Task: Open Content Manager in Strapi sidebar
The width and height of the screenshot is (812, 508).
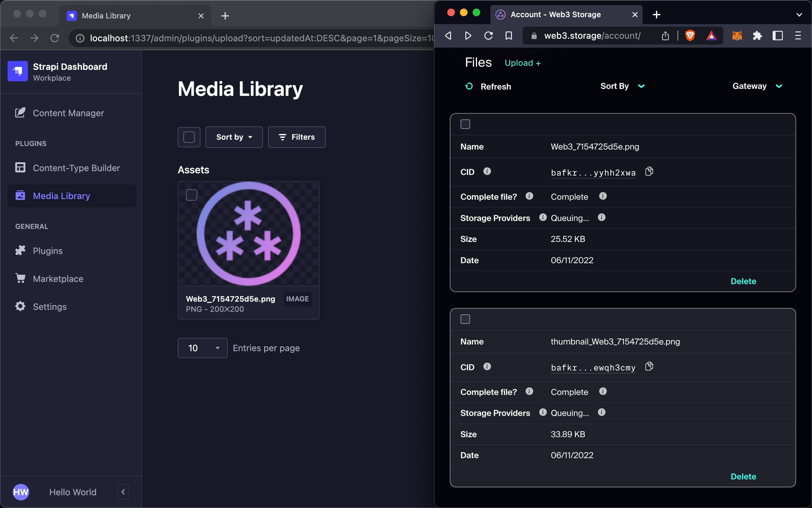Action: click(x=59, y=113)
